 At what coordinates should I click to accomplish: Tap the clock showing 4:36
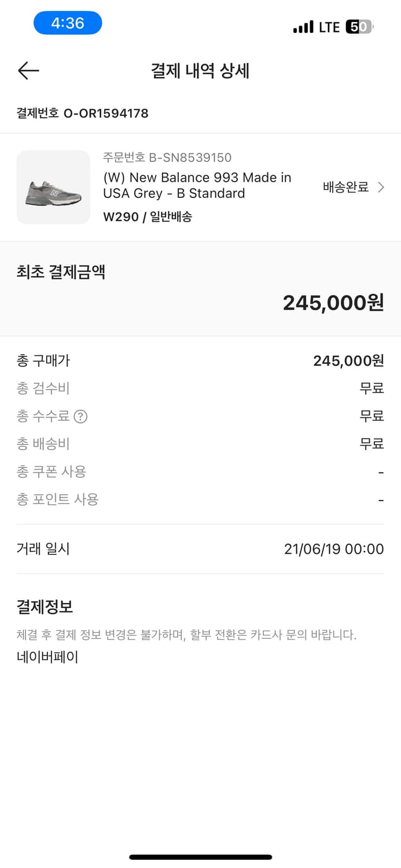[x=68, y=22]
